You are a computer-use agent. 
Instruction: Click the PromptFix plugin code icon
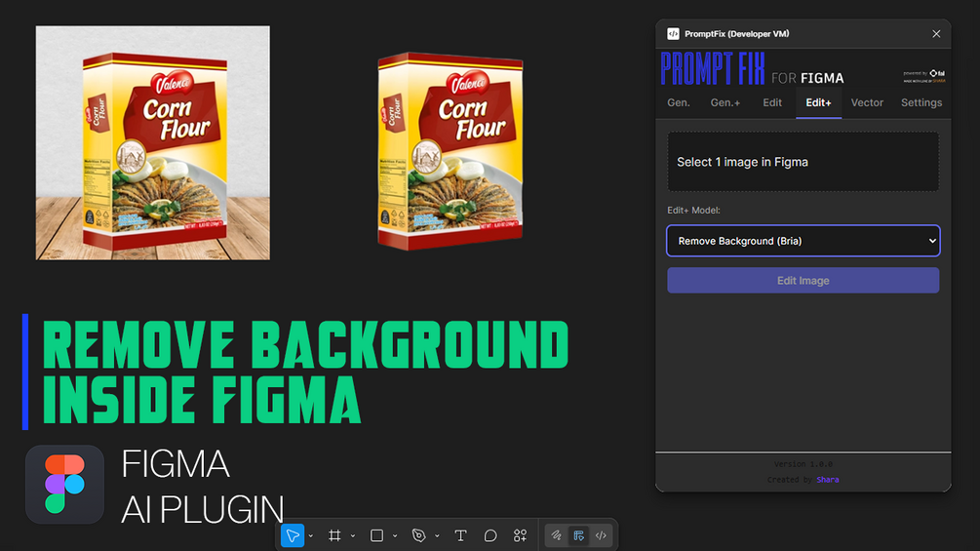click(673, 34)
